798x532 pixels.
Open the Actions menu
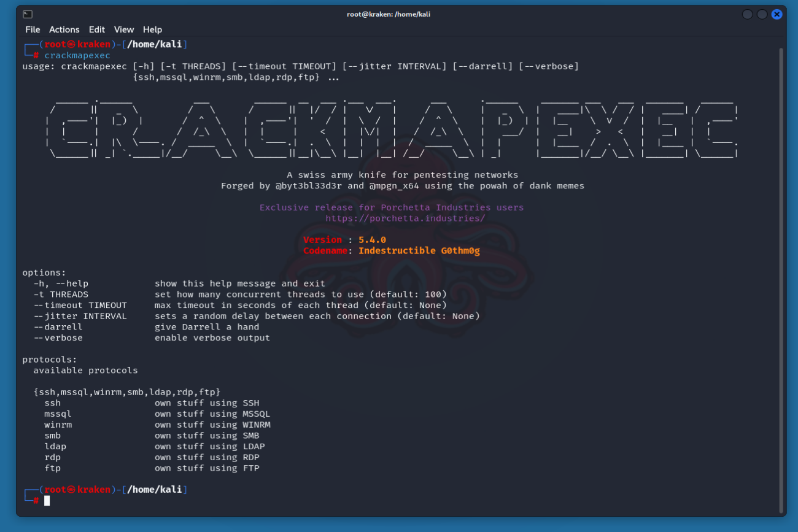(64, 29)
